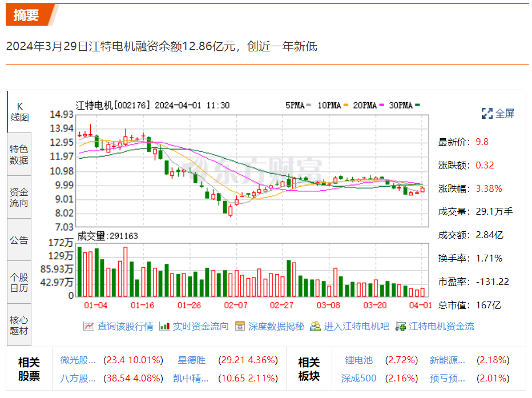Click the 摘要 section header
532x398 pixels.
[26, 15]
